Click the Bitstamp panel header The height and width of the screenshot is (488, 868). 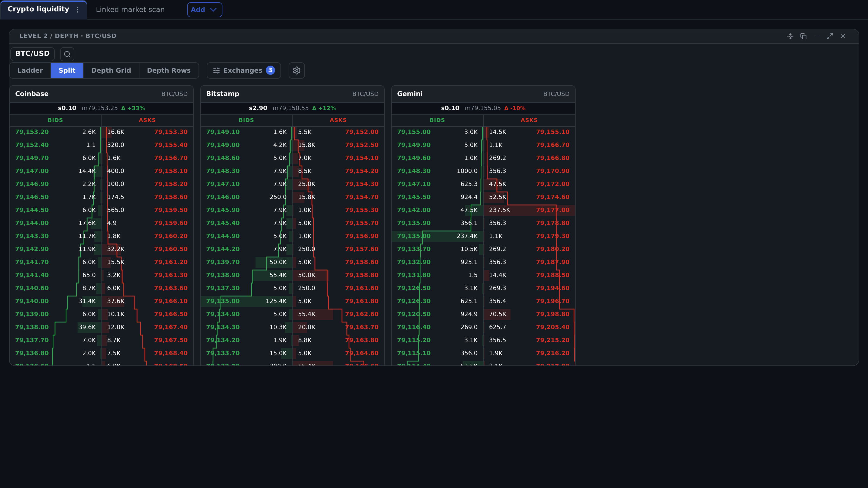[292, 94]
